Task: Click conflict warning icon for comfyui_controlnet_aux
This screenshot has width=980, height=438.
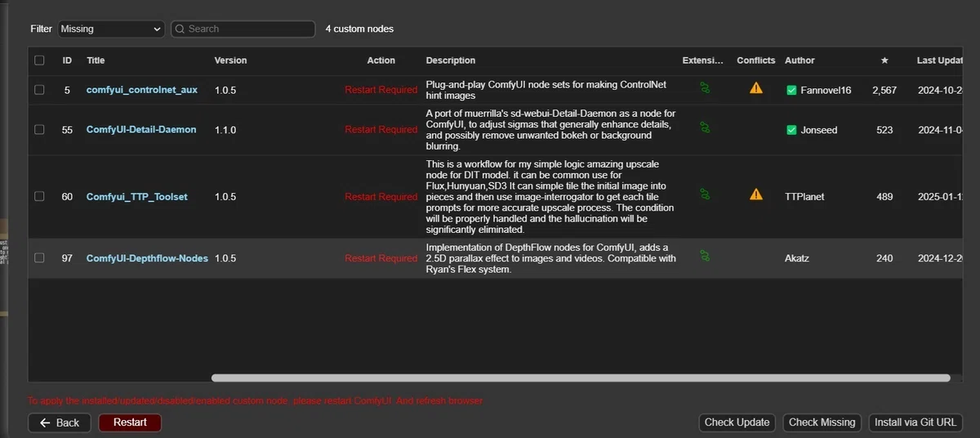Action: (x=756, y=87)
